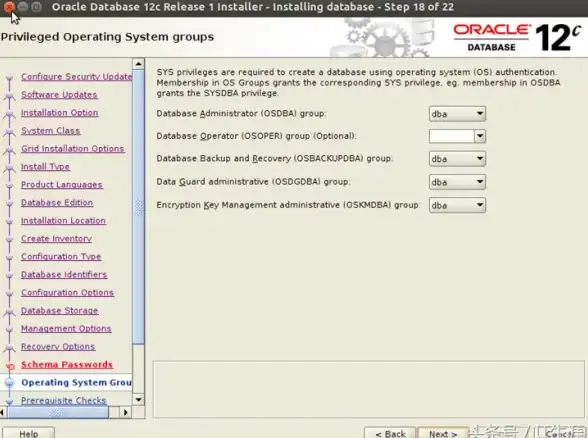
Task: Click the Oracle Database 12c logo
Action: 517,38
